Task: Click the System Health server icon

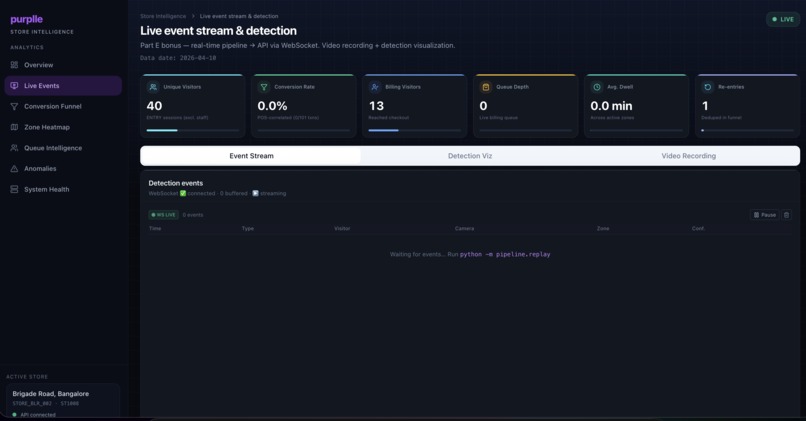Action: (x=14, y=189)
